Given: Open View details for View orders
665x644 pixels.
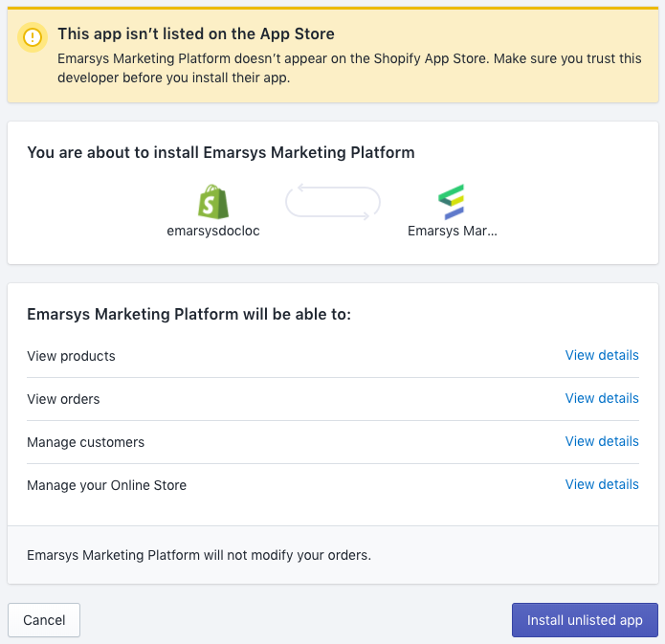Looking at the screenshot, I should click(602, 398).
